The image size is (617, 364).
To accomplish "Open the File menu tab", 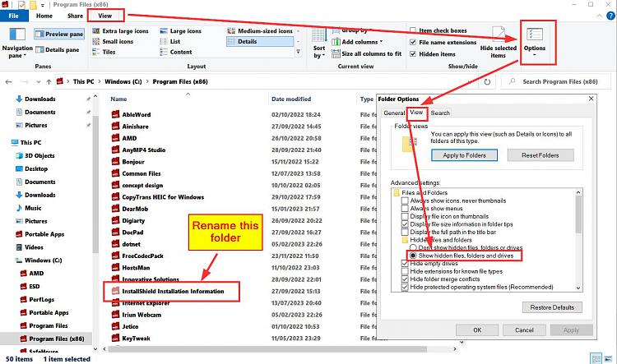I will (14, 16).
